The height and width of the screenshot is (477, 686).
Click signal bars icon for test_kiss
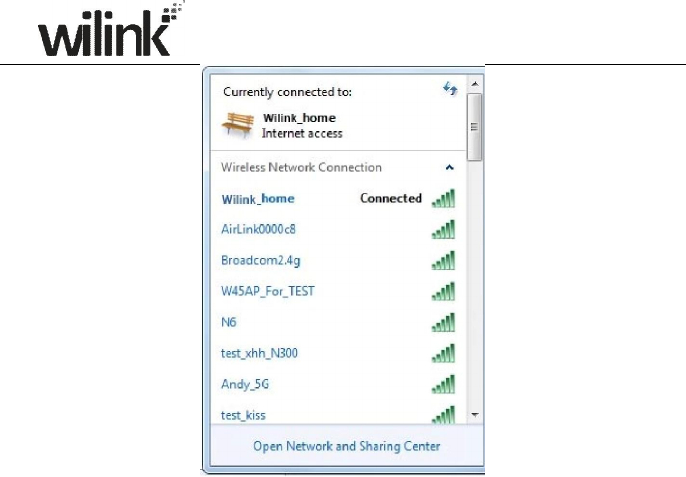[443, 415]
